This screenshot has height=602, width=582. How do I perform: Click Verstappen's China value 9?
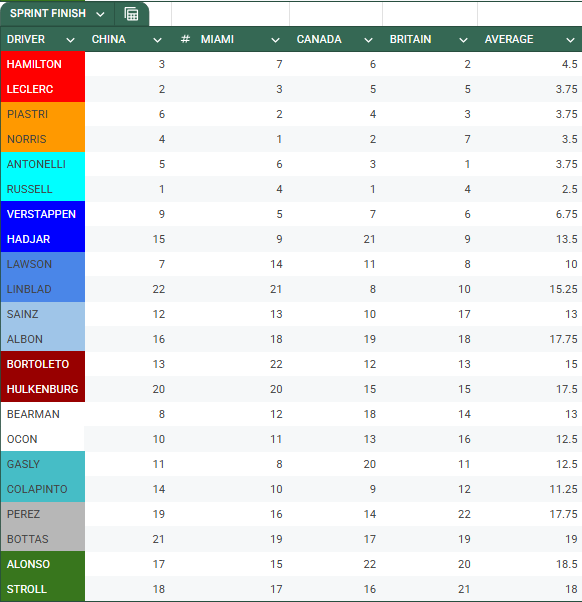[x=162, y=214]
